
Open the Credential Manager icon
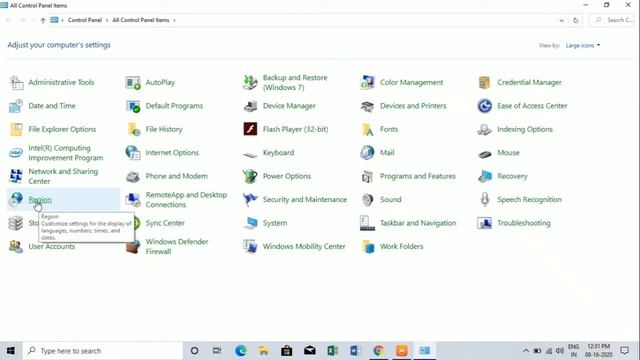(x=484, y=82)
